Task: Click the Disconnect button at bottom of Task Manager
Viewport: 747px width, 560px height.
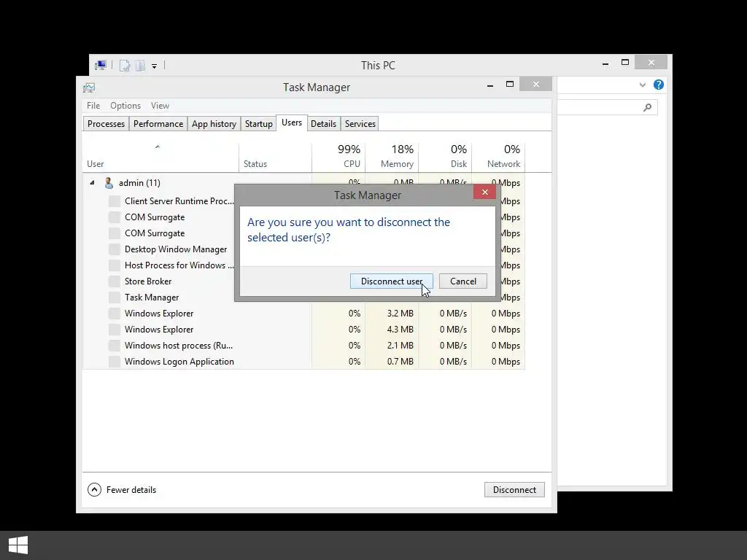Action: click(x=514, y=489)
